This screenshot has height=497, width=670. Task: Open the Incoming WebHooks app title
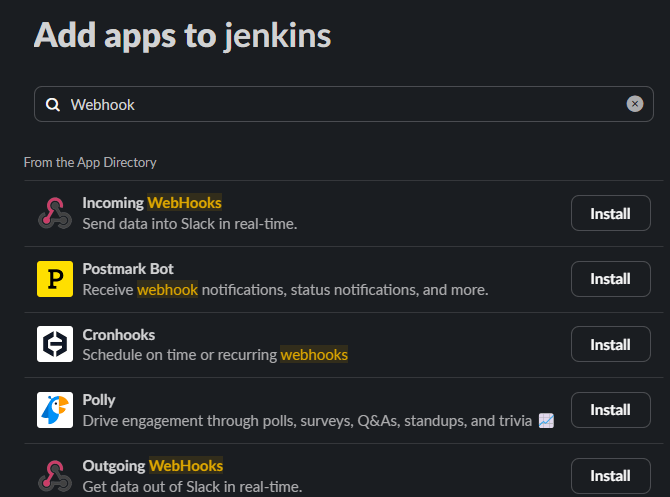(152, 202)
